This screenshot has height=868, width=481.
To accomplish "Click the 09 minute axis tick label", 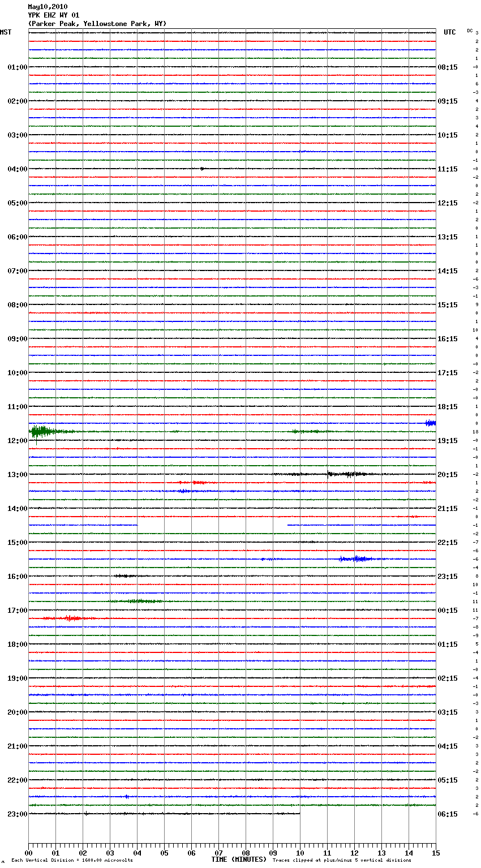I will click(x=273, y=853).
